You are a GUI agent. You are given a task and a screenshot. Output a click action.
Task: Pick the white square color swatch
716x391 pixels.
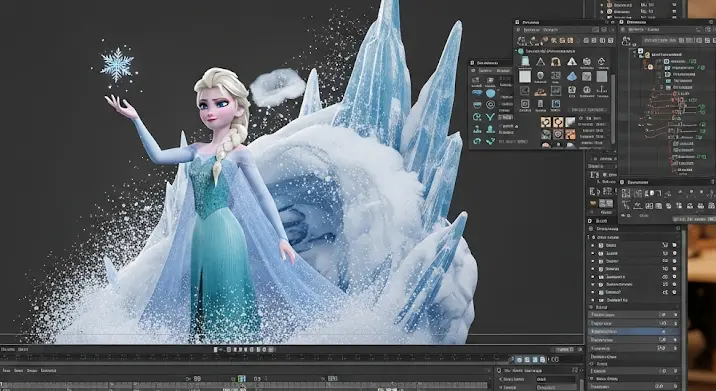tap(525, 76)
